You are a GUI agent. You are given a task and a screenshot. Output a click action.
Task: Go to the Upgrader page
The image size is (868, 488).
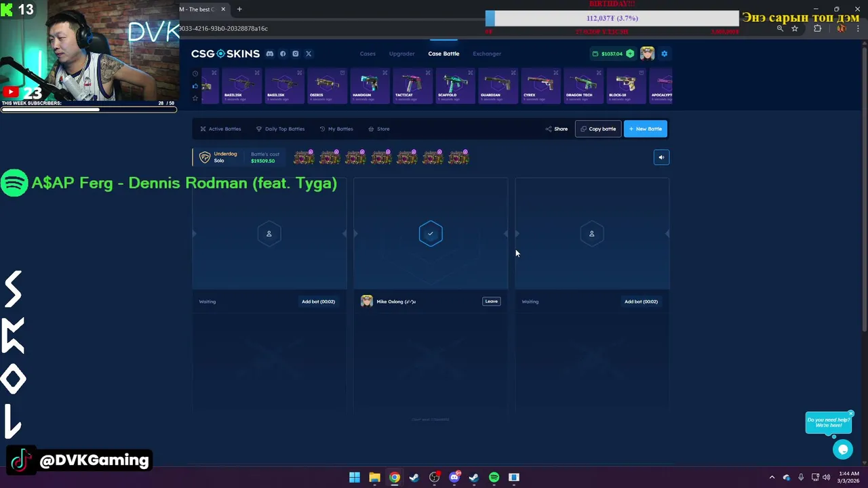click(x=401, y=54)
